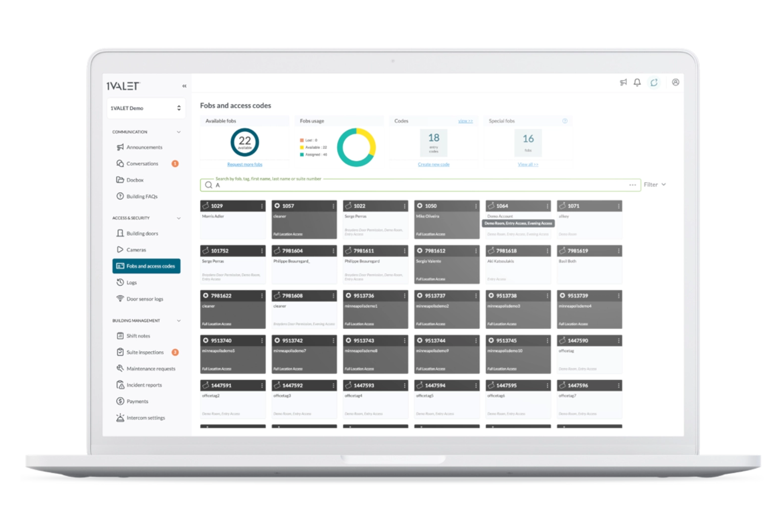Image resolution: width=784 pixels, height=532 pixels.
Task: Click the 16 special fobs tile
Action: pyautogui.click(x=528, y=143)
